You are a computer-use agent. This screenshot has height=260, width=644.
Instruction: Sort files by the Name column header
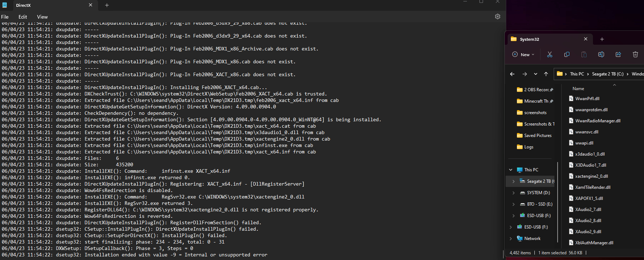pyautogui.click(x=578, y=89)
